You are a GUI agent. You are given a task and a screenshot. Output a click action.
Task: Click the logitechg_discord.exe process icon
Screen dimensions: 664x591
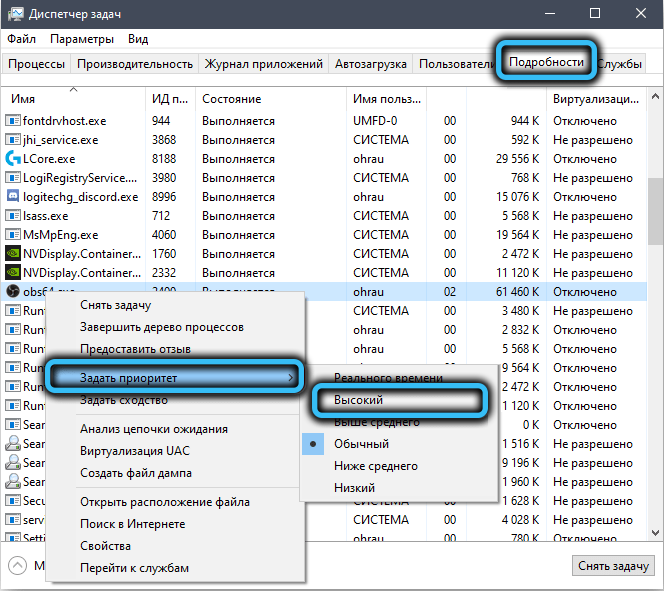(13, 197)
